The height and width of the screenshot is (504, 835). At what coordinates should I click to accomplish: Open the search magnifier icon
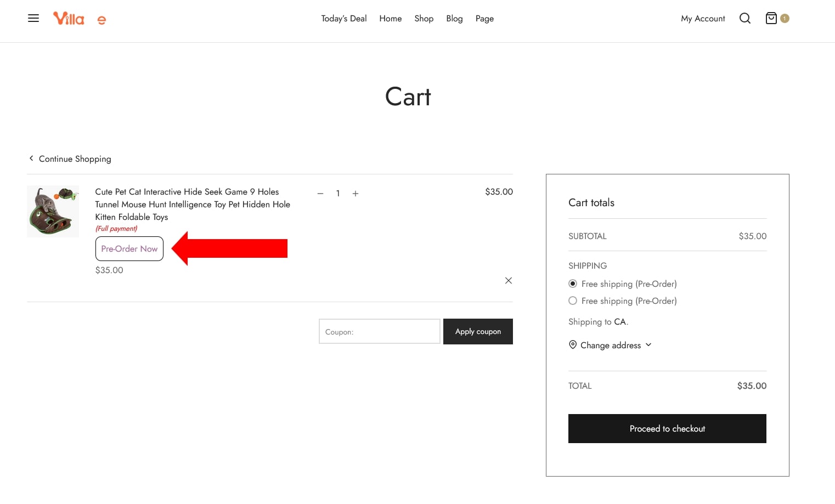(744, 18)
